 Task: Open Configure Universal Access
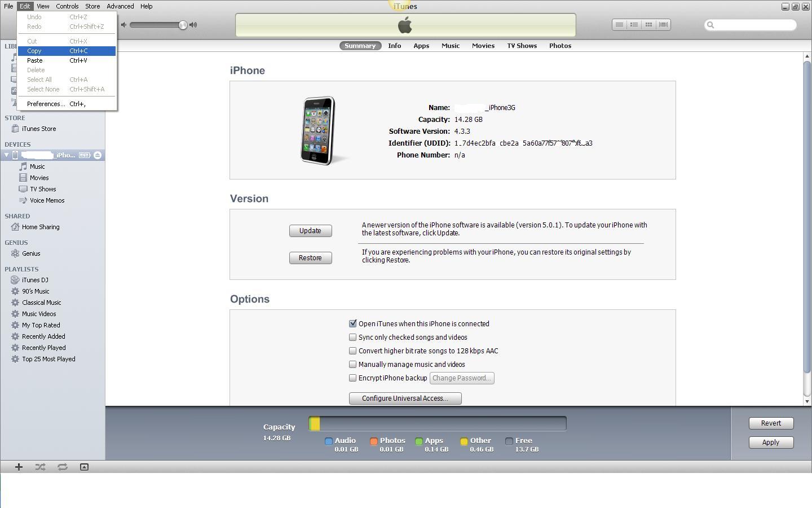click(x=405, y=398)
